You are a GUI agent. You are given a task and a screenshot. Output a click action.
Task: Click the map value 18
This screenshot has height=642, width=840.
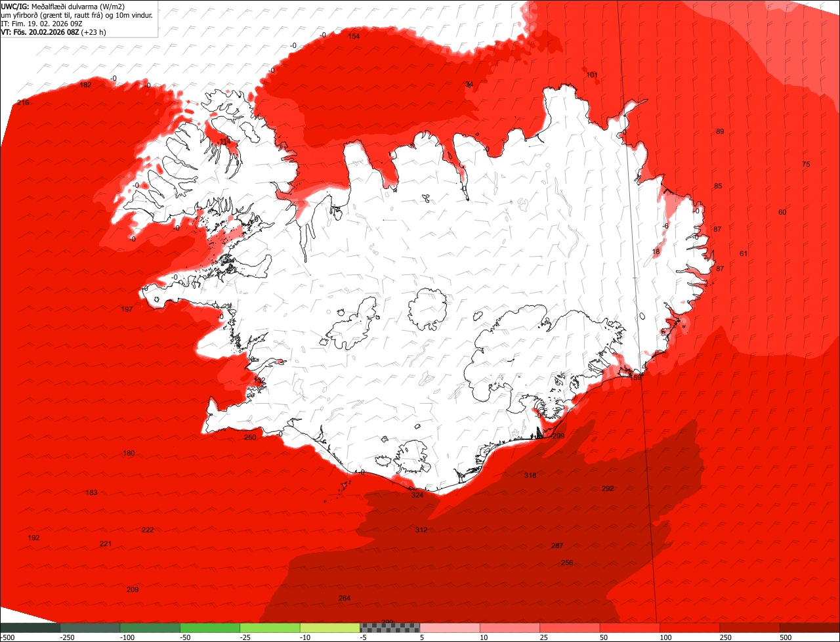tap(656, 252)
